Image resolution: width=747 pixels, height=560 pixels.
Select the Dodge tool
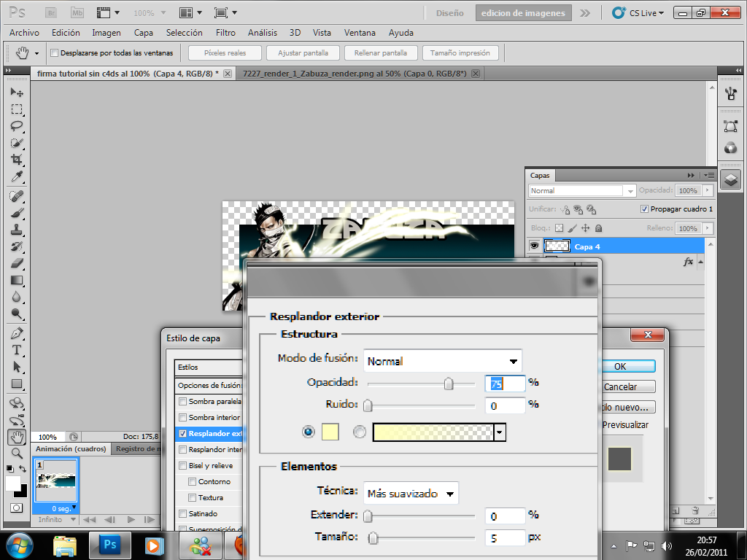pyautogui.click(x=17, y=314)
